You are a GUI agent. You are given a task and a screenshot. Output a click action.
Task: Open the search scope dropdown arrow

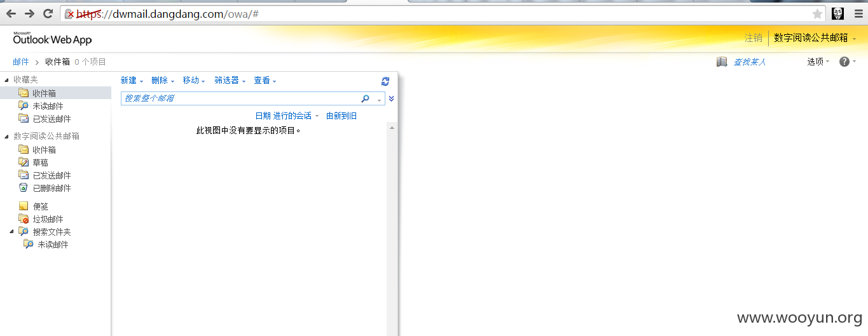[x=379, y=99]
